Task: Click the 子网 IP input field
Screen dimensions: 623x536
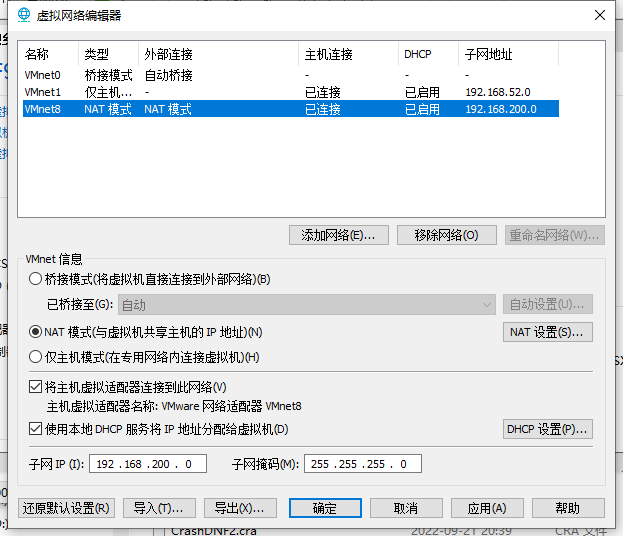Action: pos(148,464)
